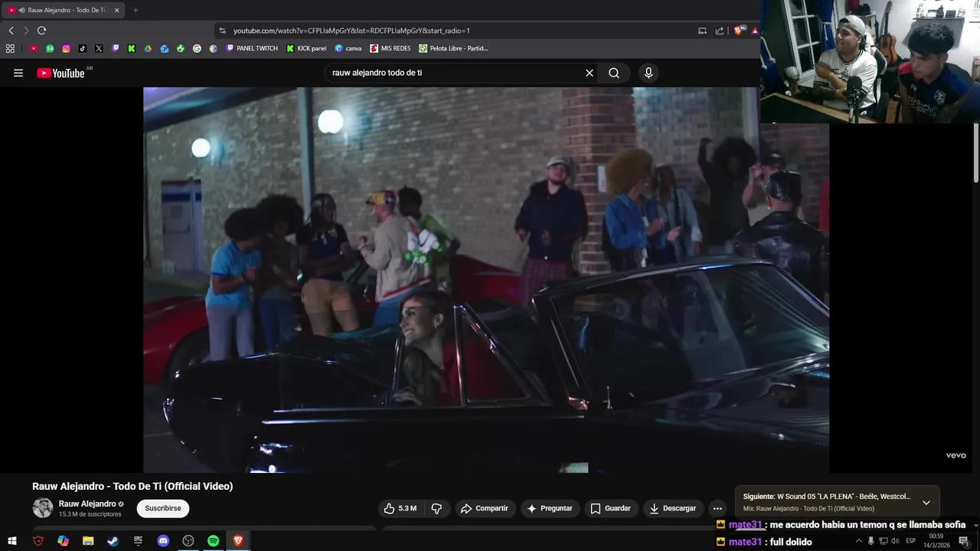This screenshot has height=551, width=980.
Task: Save video with Guardar button
Action: (611, 508)
